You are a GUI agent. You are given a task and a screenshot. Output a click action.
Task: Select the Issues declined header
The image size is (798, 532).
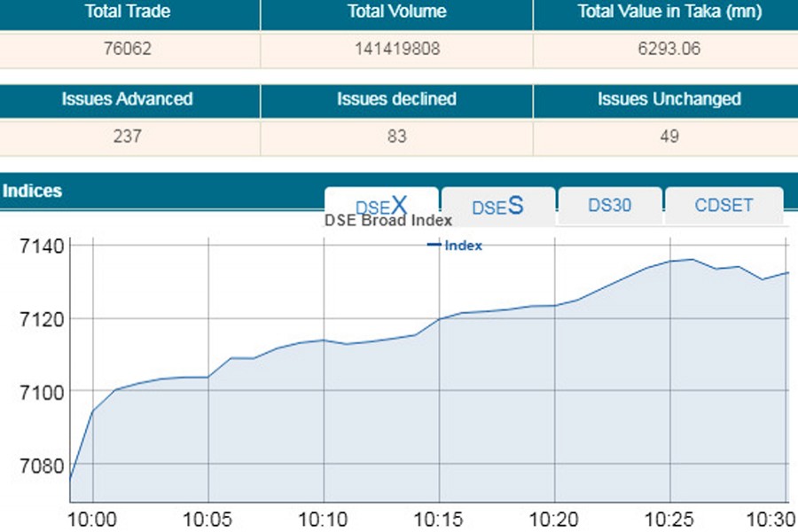(x=396, y=99)
